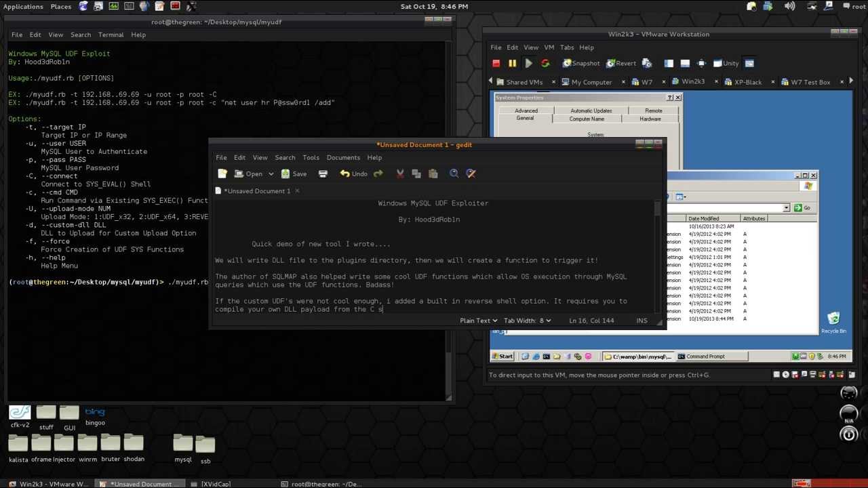Viewport: 868px width, 488px height.
Task: Close the Unsaved Document 1 tab
Action: 296,190
